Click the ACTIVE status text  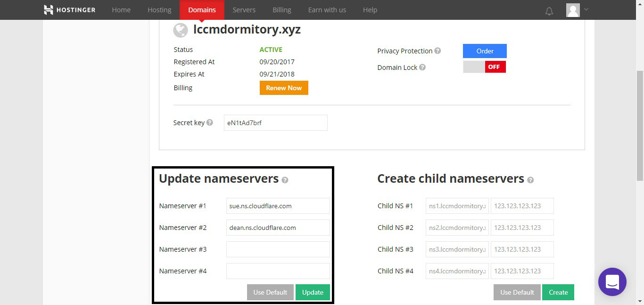pos(271,50)
